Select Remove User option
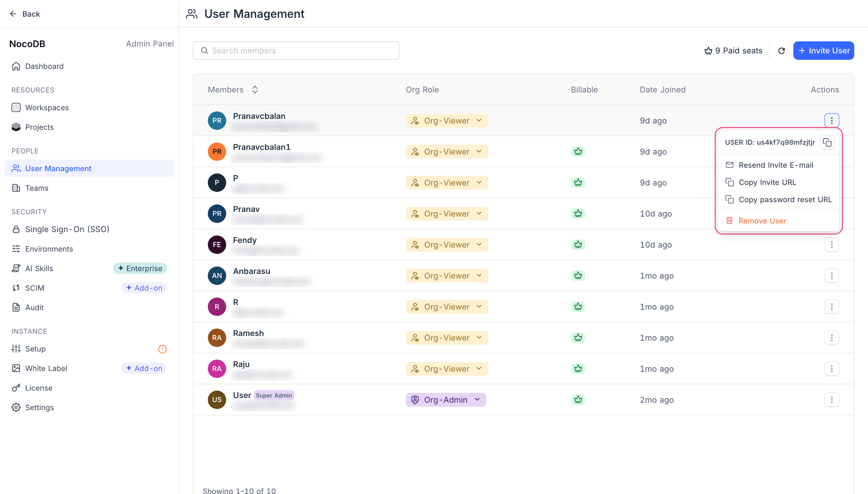Image resolution: width=868 pixels, height=494 pixels. [778, 221]
